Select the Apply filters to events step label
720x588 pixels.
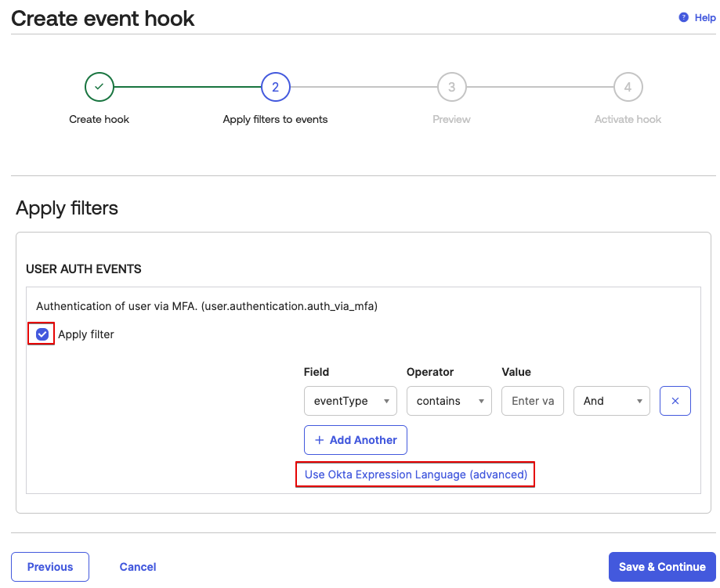276,120
